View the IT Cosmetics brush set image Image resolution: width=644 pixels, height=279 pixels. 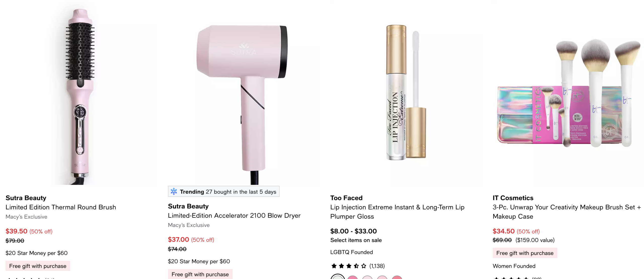(568, 95)
